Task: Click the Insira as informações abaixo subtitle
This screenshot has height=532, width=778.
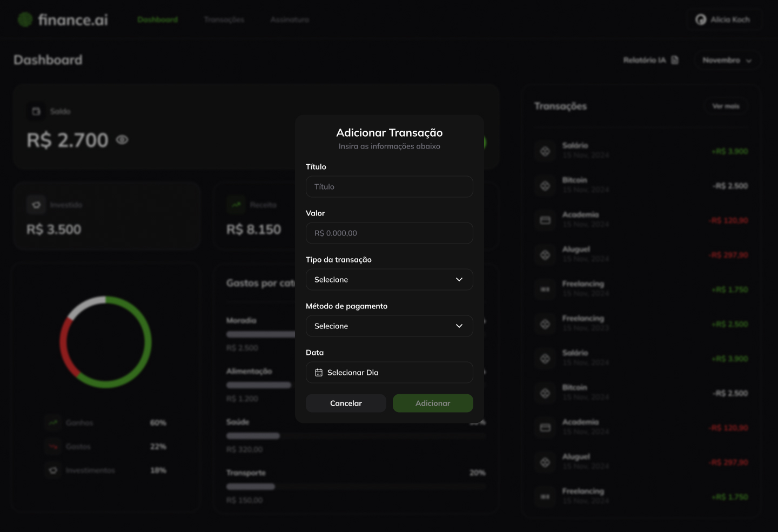Action: click(x=390, y=146)
